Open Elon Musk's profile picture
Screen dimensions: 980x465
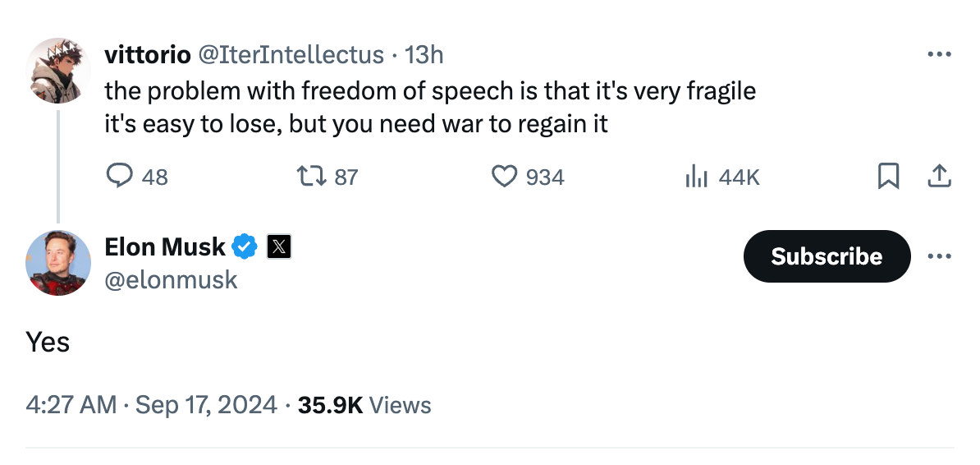pyautogui.click(x=58, y=263)
